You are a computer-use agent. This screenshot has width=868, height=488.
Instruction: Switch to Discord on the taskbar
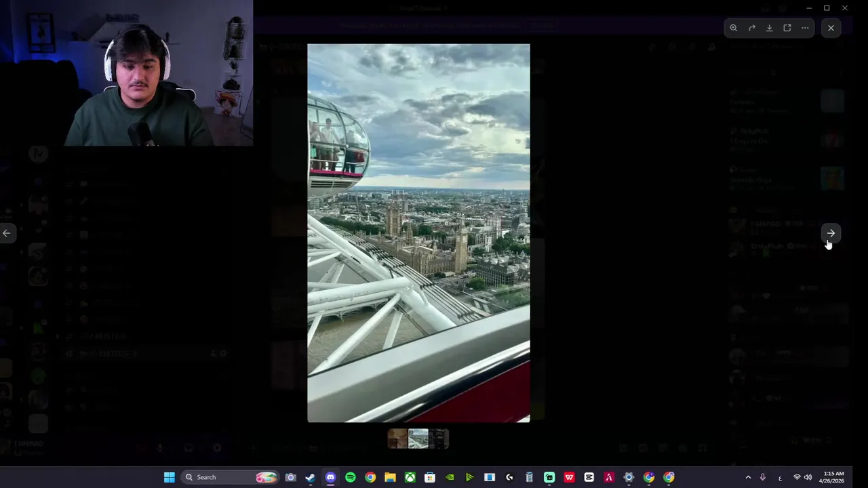330,477
